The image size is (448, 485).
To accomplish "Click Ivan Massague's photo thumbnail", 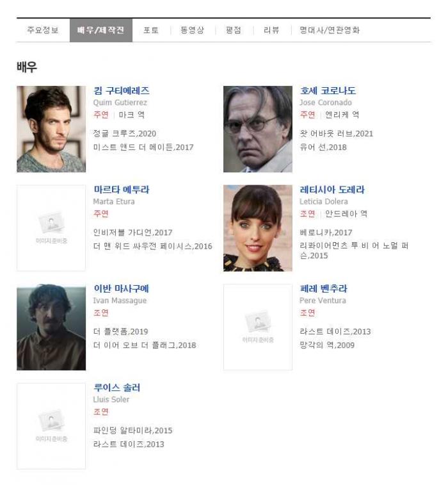I will click(x=51, y=327).
